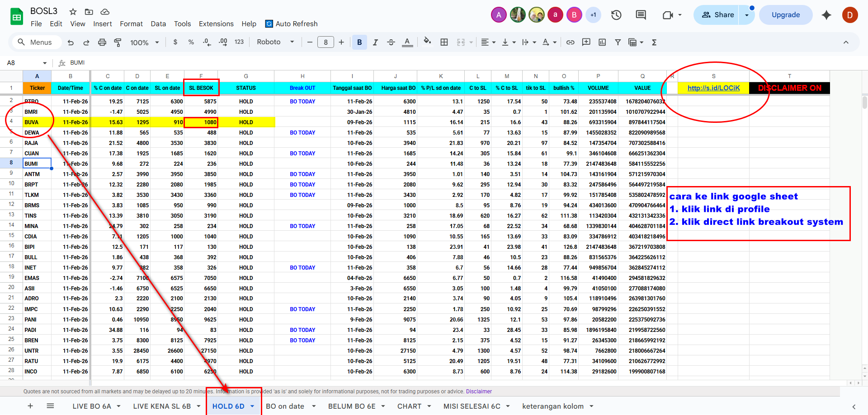Open the fill color picker
The width and height of the screenshot is (868, 415).
(x=427, y=42)
